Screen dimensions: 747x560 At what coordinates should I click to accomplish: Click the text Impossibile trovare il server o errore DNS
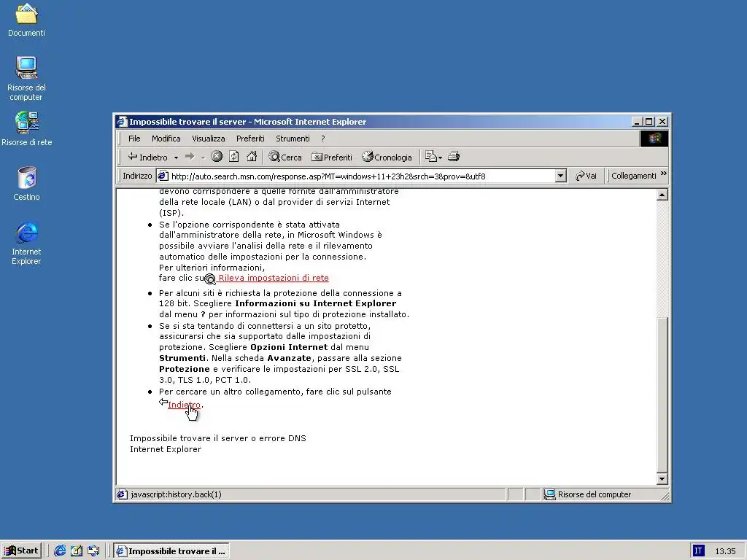pos(217,438)
